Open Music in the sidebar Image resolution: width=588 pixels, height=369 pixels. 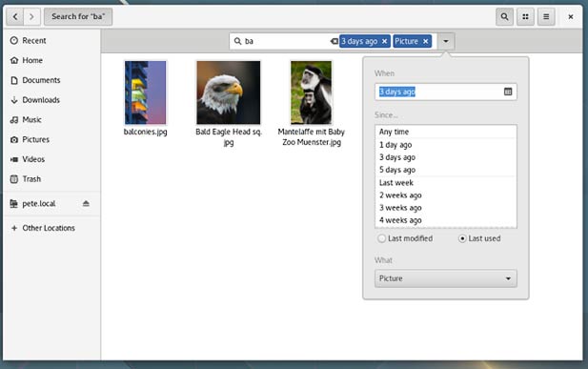click(x=51, y=120)
